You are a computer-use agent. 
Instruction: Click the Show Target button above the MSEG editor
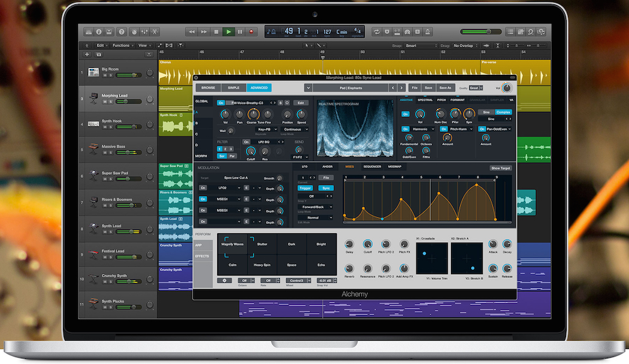501,168
